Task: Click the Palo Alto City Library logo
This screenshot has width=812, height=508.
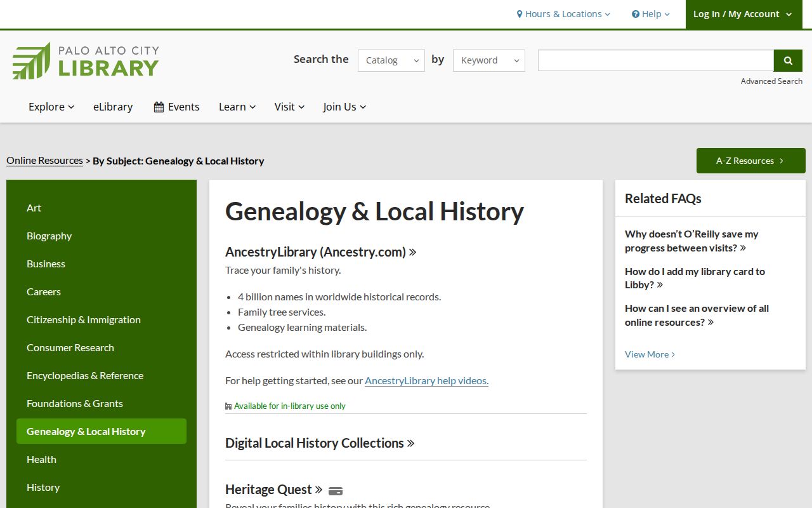Action: (86, 60)
